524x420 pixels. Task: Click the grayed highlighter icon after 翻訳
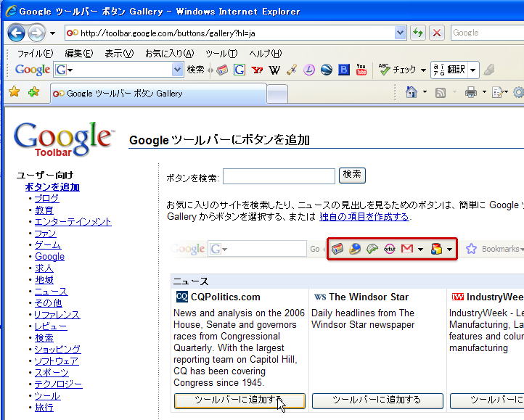(489, 70)
